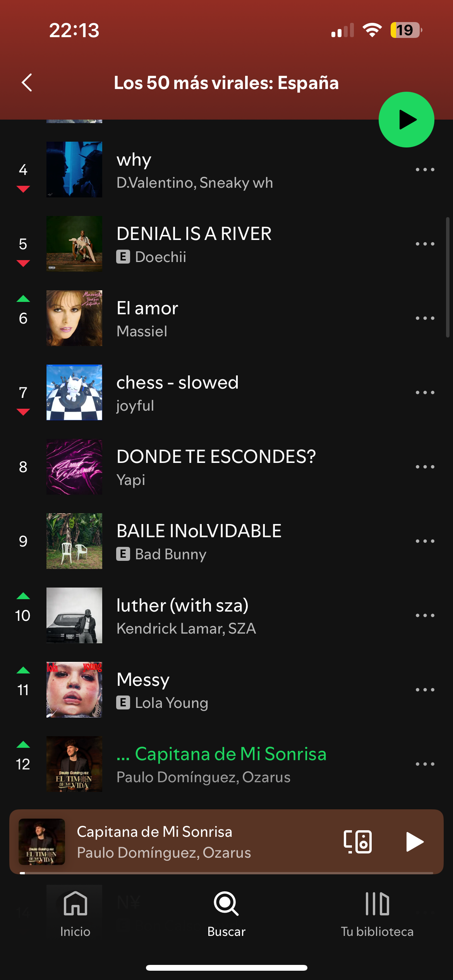
Task: Switch to the Buscar tab
Action: (x=226, y=913)
